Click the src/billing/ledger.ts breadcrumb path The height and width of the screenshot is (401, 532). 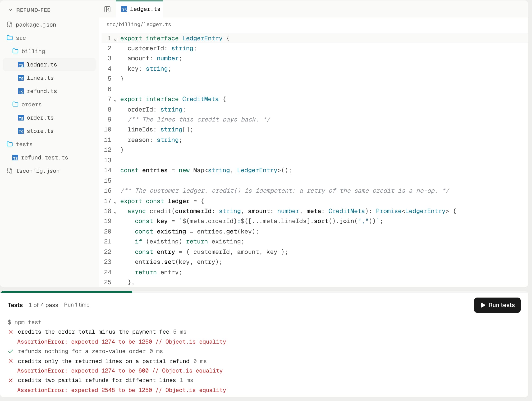click(139, 24)
